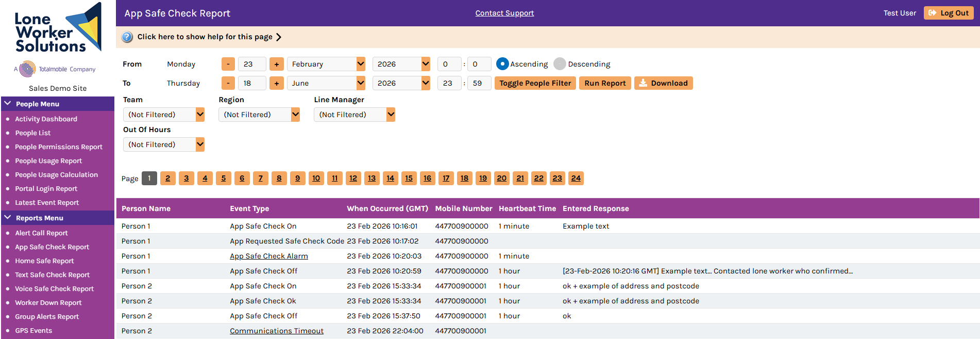980x339 pixels.
Task: Open Alert Call Report
Action: [41, 233]
